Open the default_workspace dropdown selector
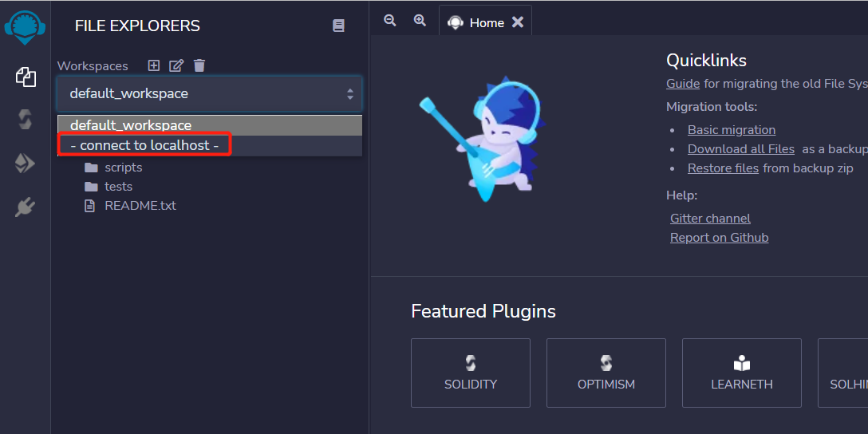 pyautogui.click(x=210, y=93)
